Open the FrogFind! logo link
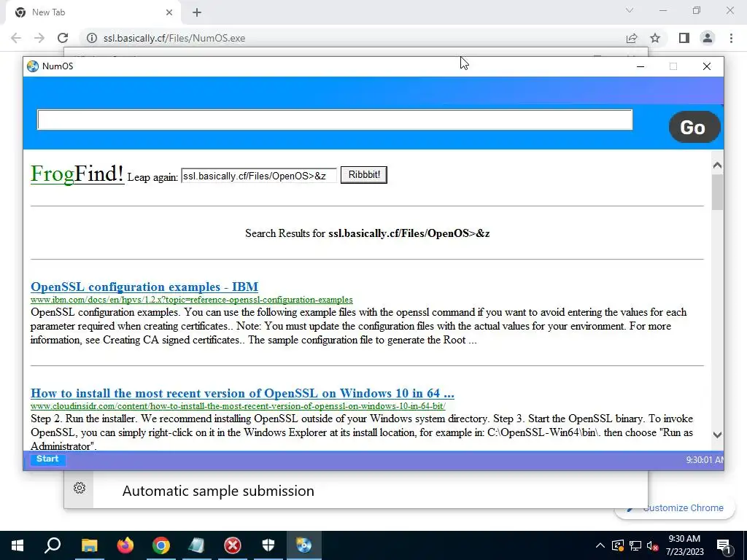The image size is (747, 560). (77, 174)
